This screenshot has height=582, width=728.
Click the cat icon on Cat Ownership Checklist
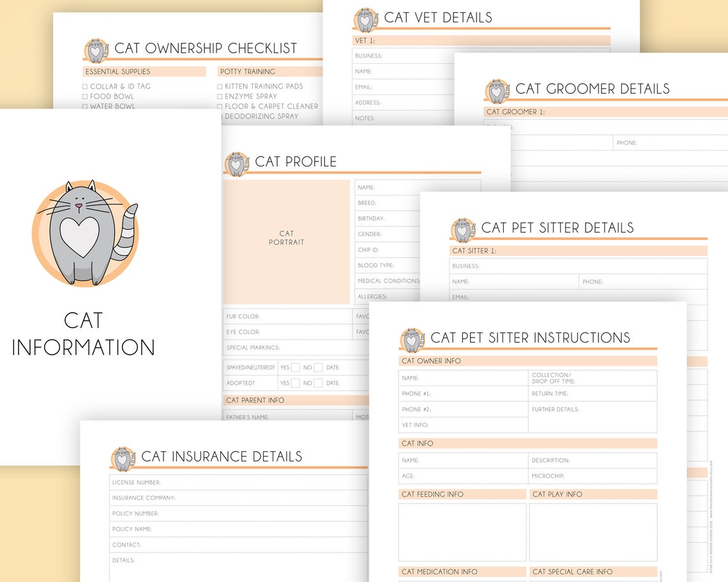click(x=96, y=48)
